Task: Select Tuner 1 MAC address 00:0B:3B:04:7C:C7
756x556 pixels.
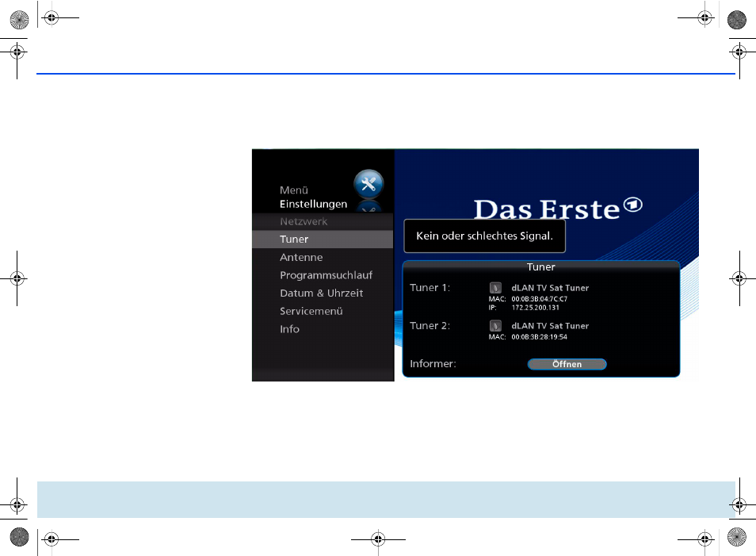Action: (539, 299)
